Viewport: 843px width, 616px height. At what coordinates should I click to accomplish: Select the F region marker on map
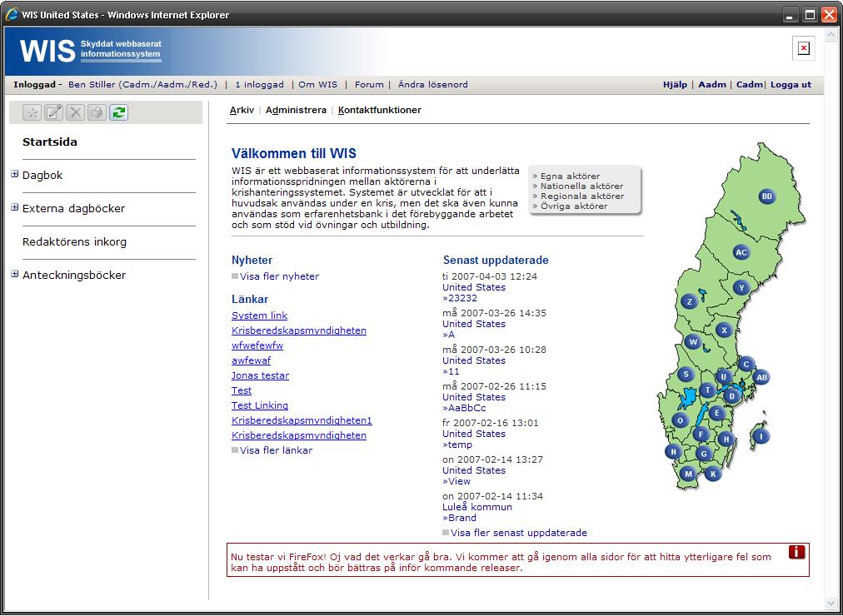(x=701, y=435)
